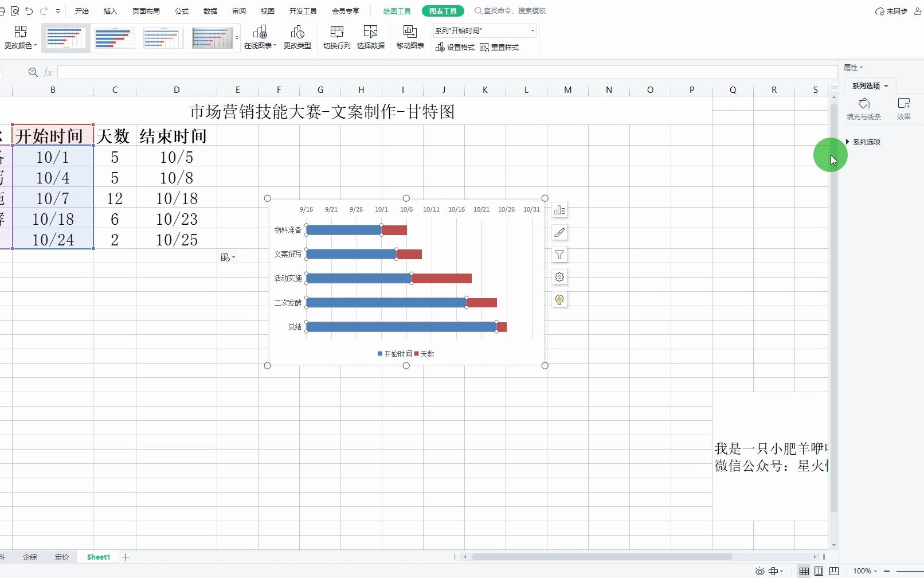Click the eye protection mode icon
Image resolution: width=924 pixels, height=578 pixels.
[x=759, y=571]
